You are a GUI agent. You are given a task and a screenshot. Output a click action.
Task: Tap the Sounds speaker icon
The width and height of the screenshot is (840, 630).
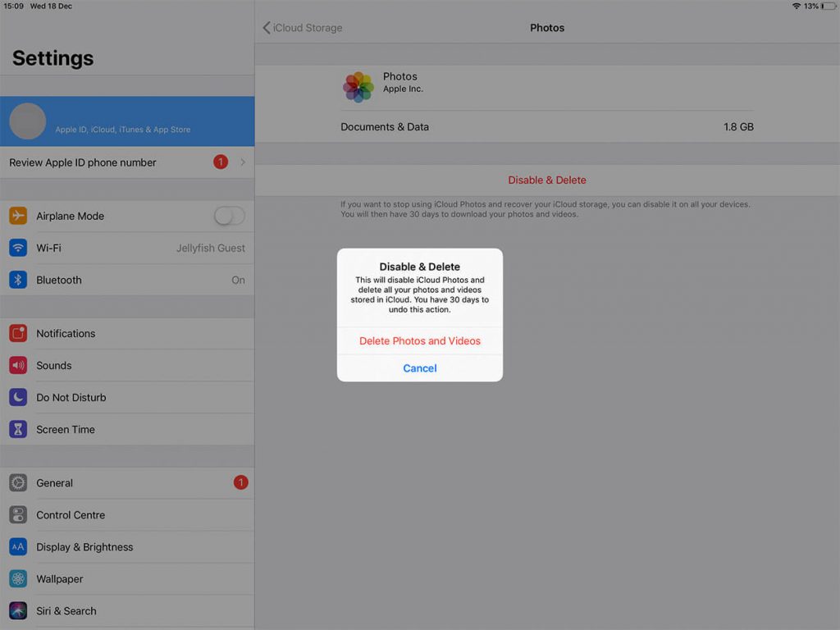[18, 365]
